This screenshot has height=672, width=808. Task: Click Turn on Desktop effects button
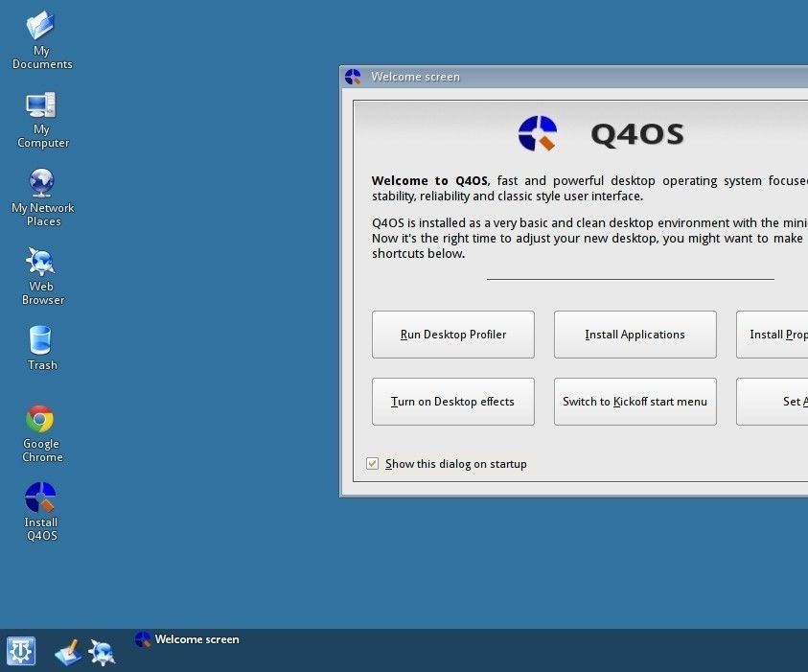(x=453, y=402)
